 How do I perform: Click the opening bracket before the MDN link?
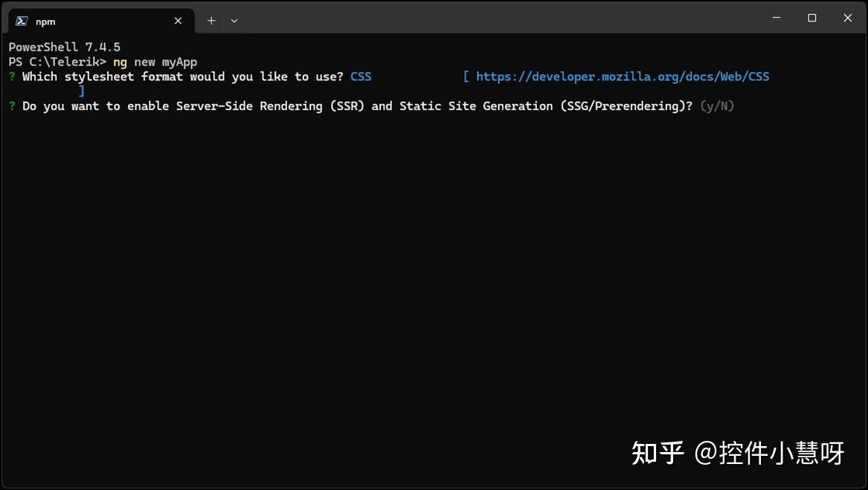click(x=465, y=76)
